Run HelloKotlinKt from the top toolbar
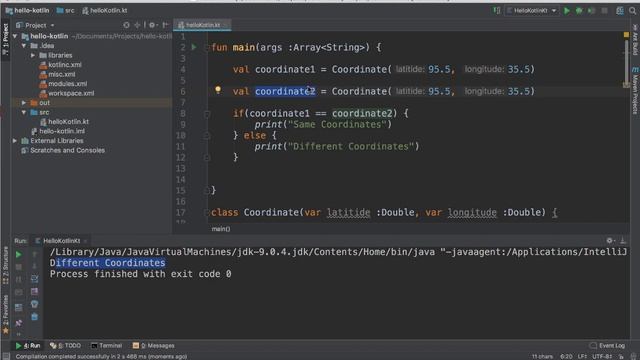The image size is (640, 360). [x=567, y=11]
